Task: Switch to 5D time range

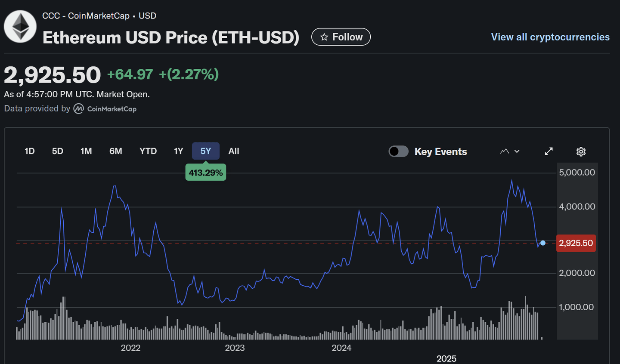Action: tap(58, 151)
